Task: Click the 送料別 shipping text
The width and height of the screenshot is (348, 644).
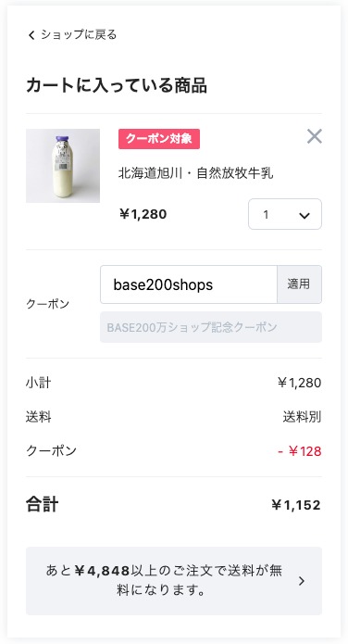Action: pyautogui.click(x=302, y=417)
